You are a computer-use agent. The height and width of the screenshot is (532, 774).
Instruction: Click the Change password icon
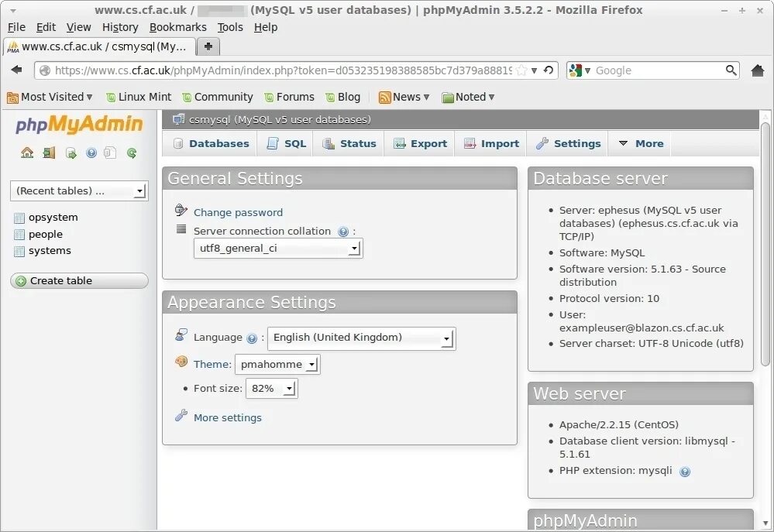(x=181, y=210)
